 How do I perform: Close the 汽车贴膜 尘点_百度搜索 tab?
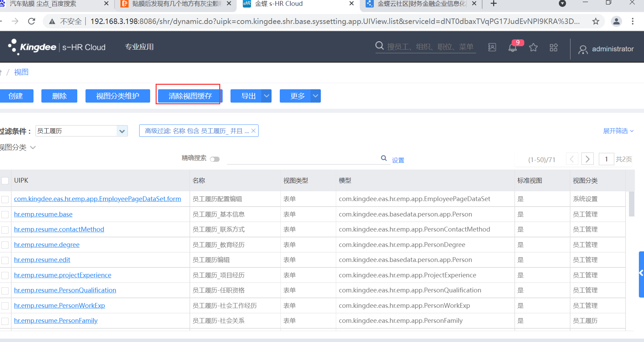tap(106, 3)
